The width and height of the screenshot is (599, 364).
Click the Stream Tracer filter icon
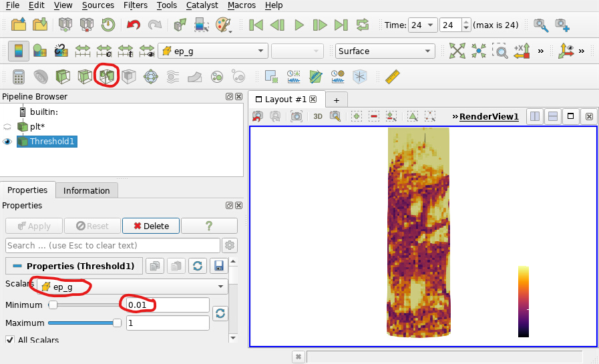(x=173, y=77)
